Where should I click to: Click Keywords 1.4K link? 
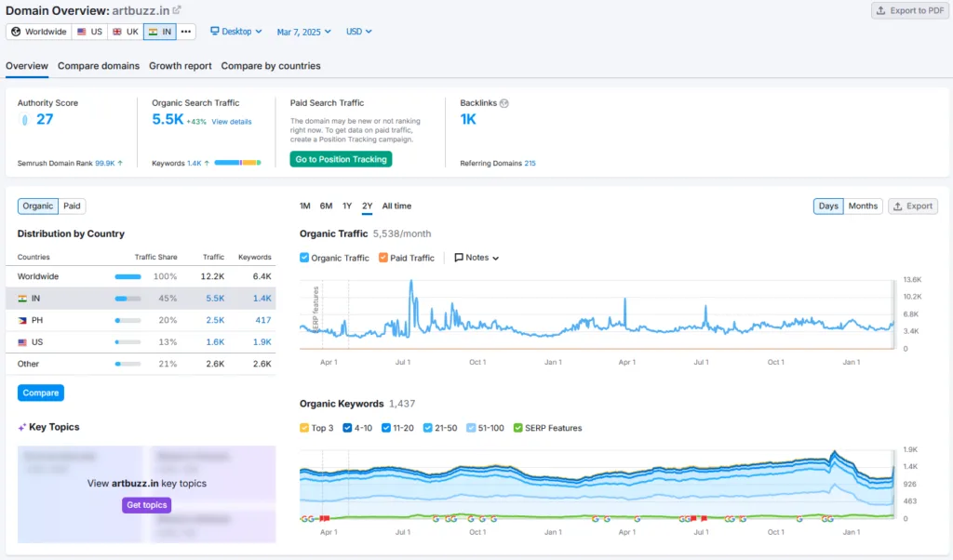pos(194,163)
